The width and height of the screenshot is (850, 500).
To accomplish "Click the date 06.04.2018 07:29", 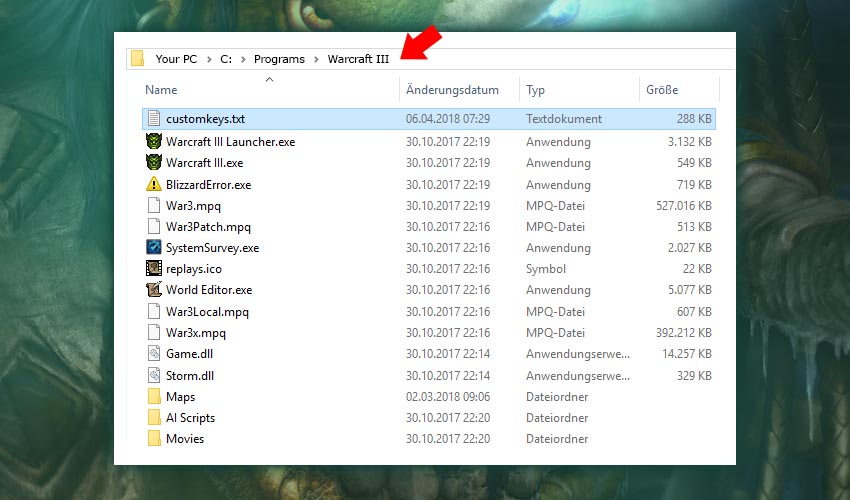I will [448, 119].
